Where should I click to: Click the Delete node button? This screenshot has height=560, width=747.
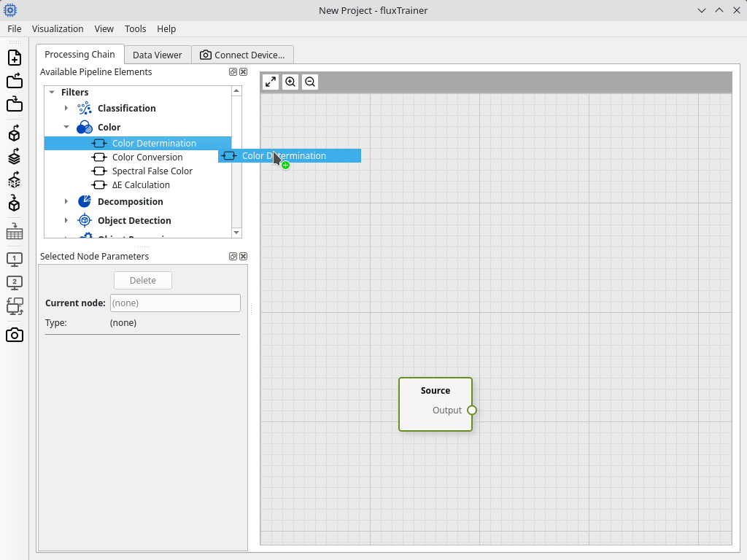point(143,281)
